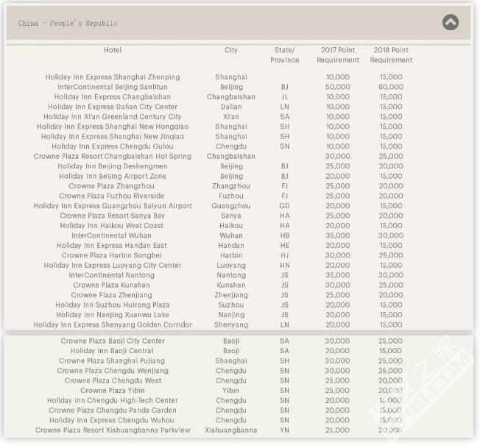Click Crowne Plaza Resort Xishuangbanna Parkview
Screen dimensions: 480x448
coord(113,430)
